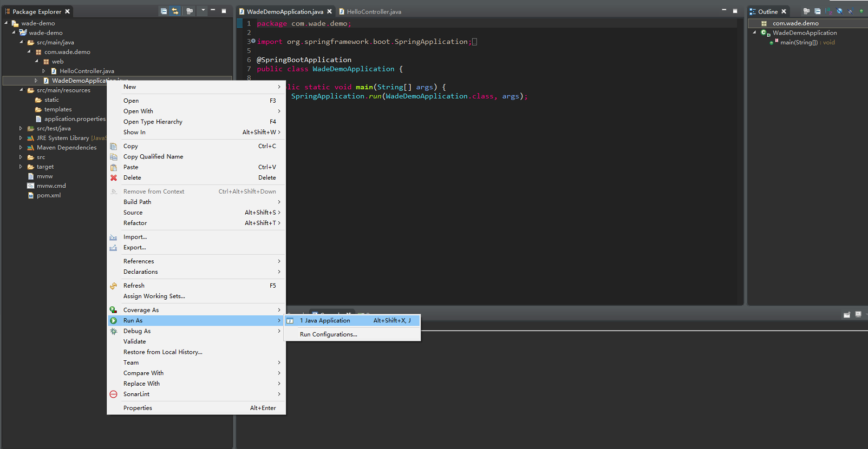Collapse src/main/java source folder
868x449 pixels.
coord(21,42)
